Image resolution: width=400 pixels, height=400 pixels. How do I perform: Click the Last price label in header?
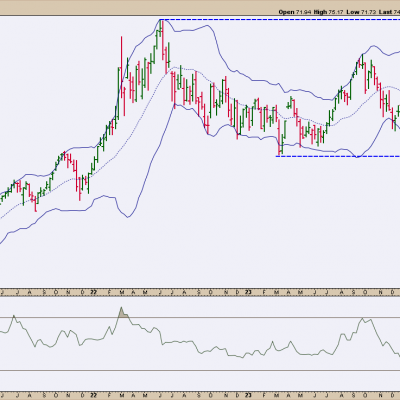(385, 12)
